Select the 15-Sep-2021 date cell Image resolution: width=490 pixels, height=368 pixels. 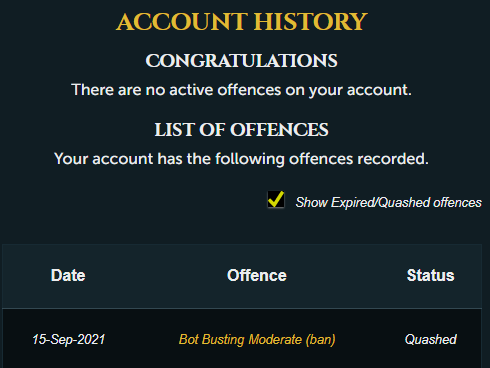point(69,340)
